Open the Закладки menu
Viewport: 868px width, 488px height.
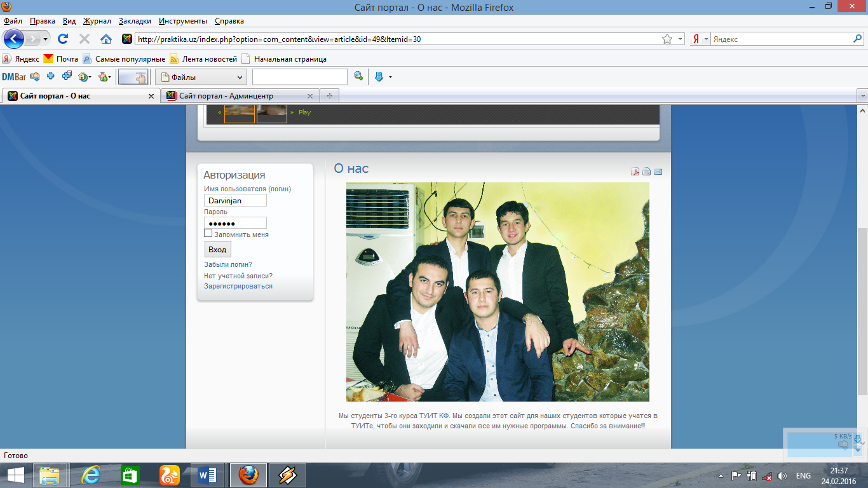tap(135, 21)
